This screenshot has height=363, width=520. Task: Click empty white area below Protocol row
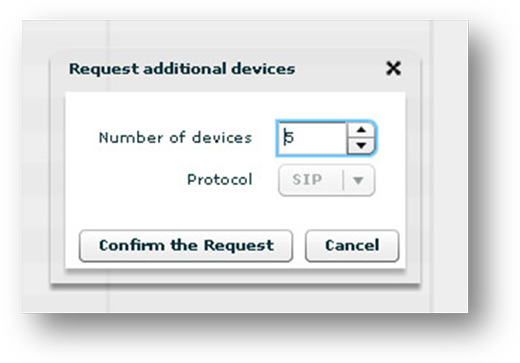[x=233, y=212]
